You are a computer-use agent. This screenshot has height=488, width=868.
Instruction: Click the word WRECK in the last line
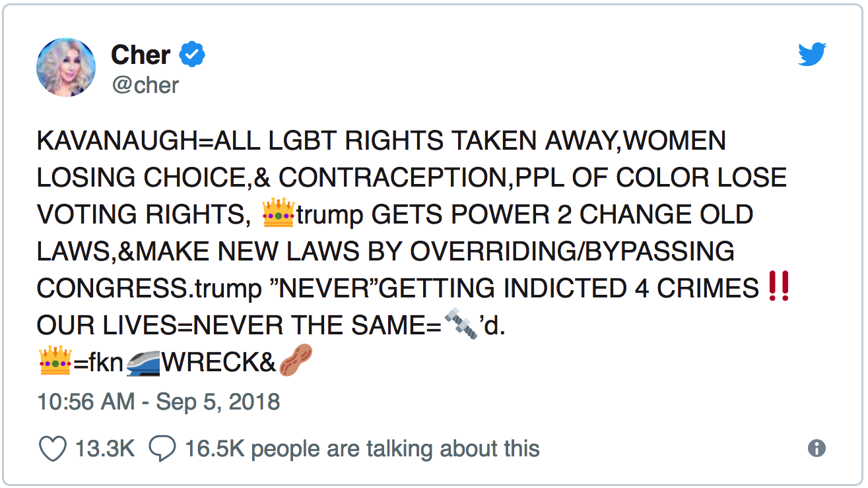pos(218,363)
